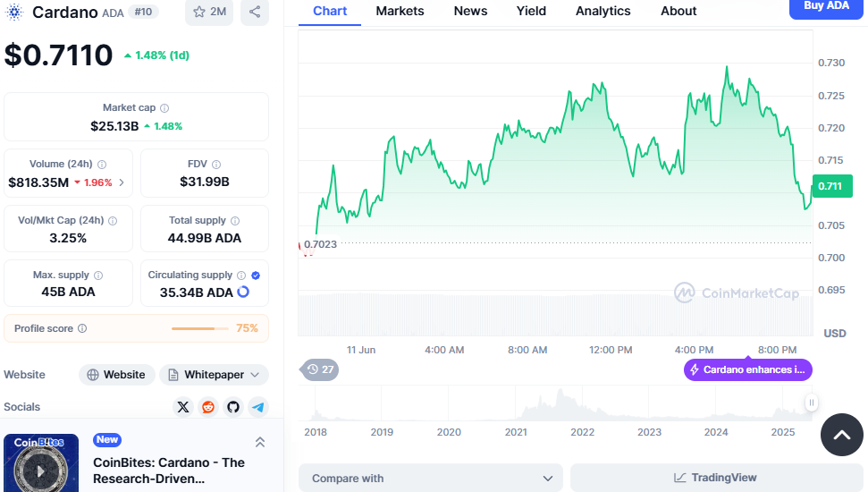Viewport: 868px width, 492px height.
Task: Add Cardano to watchlist star button
Action: pos(209,12)
